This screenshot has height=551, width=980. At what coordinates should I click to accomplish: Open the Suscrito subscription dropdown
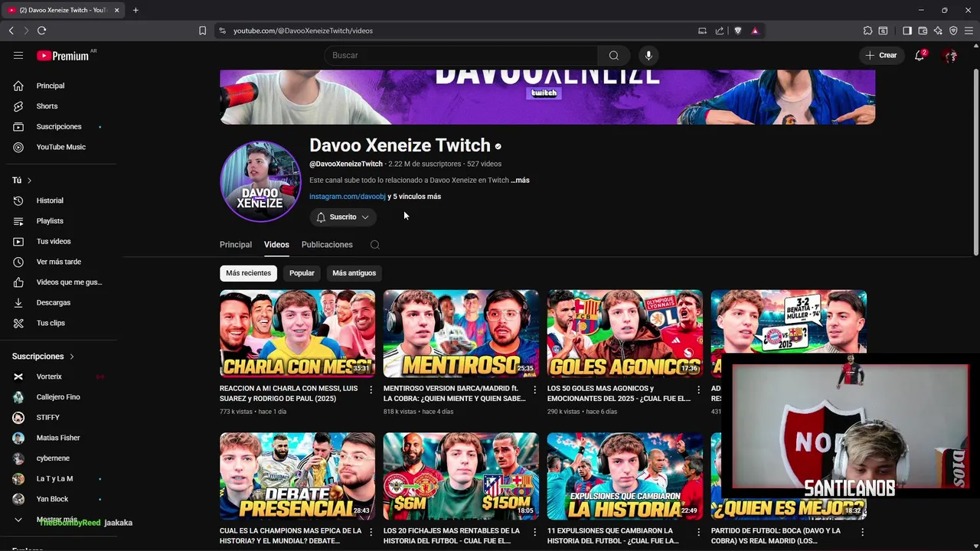click(343, 217)
